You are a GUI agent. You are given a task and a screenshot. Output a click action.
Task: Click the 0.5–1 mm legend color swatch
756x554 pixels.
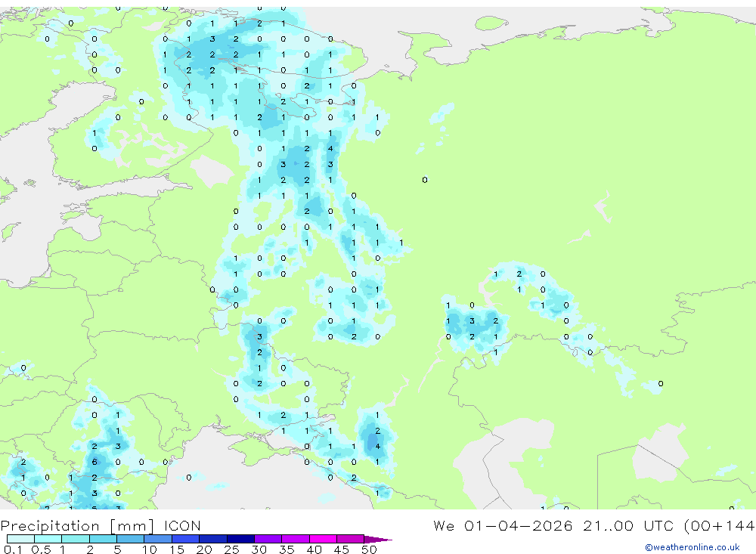tap(48, 539)
